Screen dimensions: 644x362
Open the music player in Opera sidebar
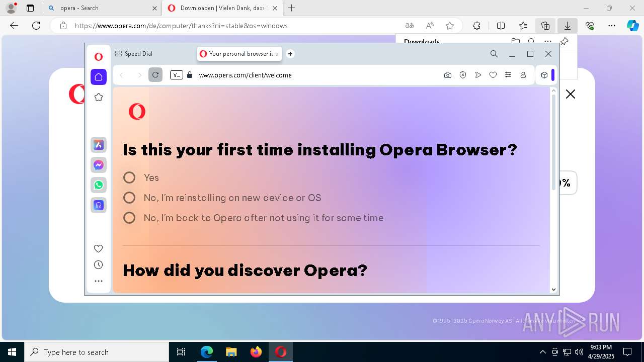point(99,205)
